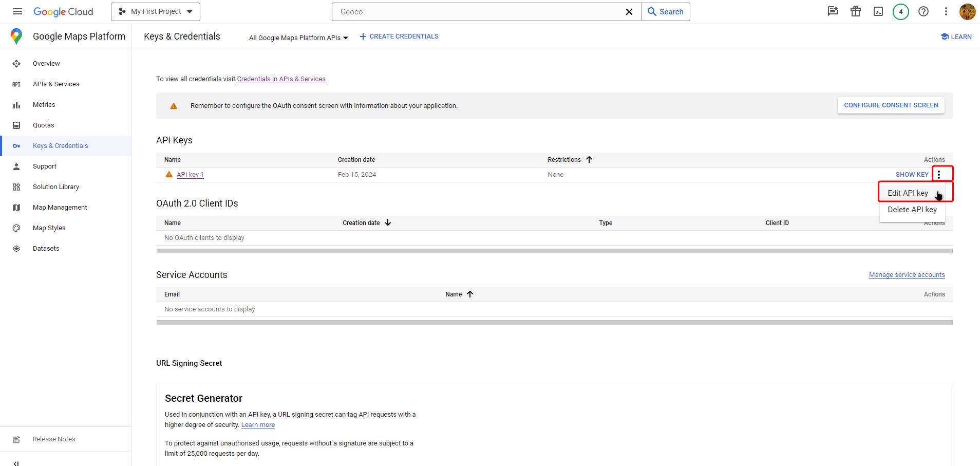Screen dimensions: 980x466
Task: Select Delete API key menu option
Action: pos(912,210)
